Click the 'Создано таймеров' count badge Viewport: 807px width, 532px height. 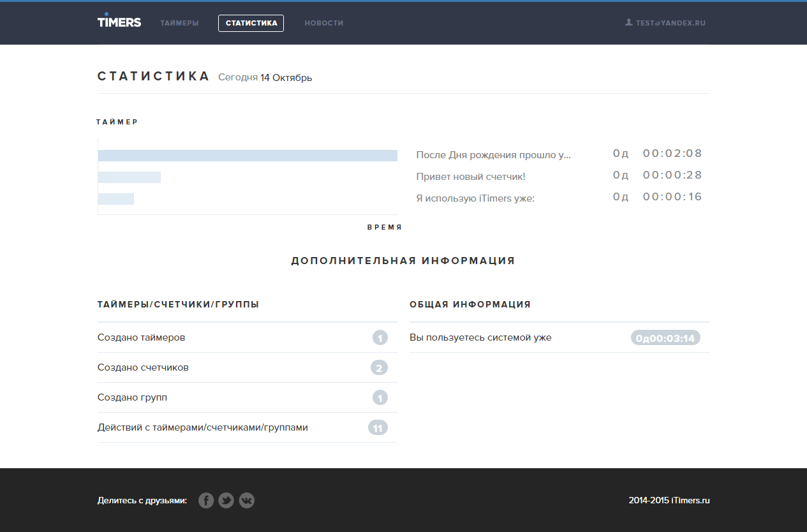tap(380, 337)
